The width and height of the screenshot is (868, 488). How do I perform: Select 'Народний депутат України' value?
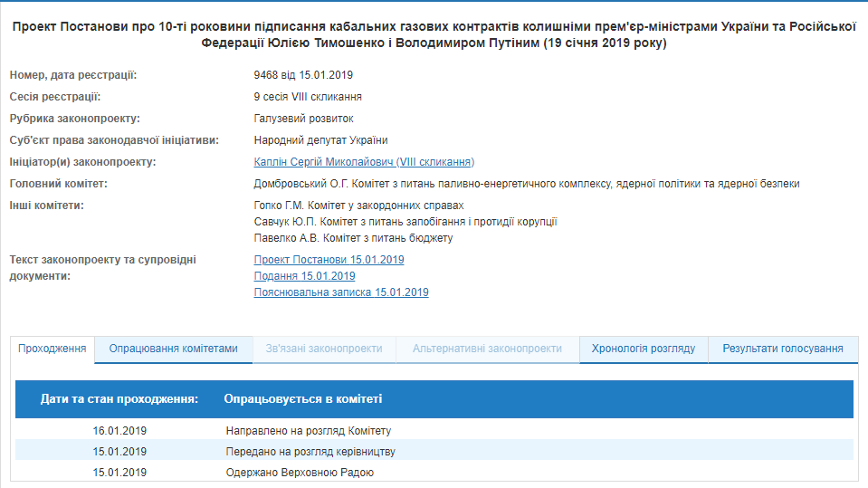321,140
